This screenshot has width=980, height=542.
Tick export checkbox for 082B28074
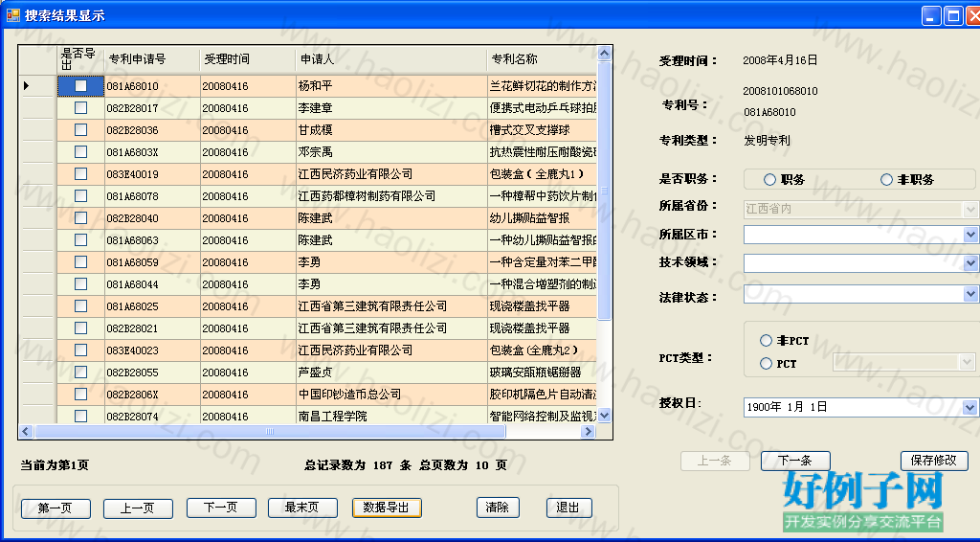[x=80, y=416]
